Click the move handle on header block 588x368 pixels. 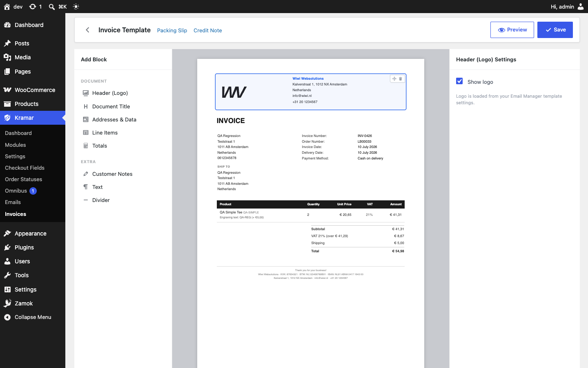point(394,79)
